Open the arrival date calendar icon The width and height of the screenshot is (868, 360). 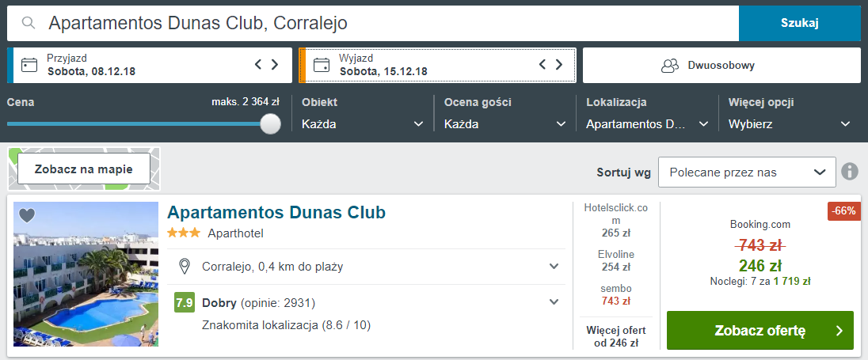(x=29, y=65)
